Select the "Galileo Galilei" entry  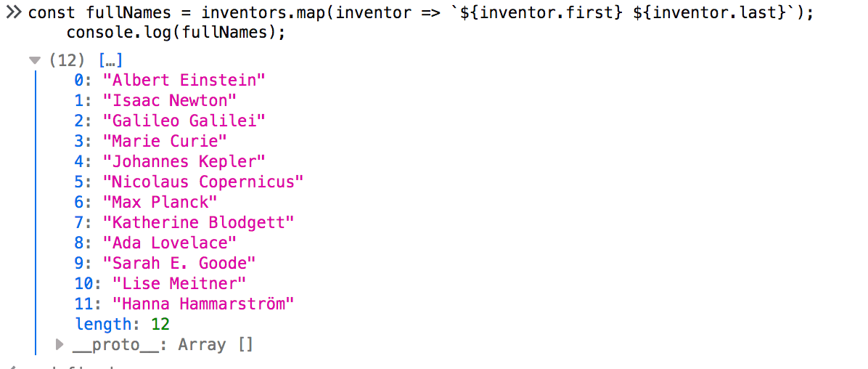tap(184, 121)
